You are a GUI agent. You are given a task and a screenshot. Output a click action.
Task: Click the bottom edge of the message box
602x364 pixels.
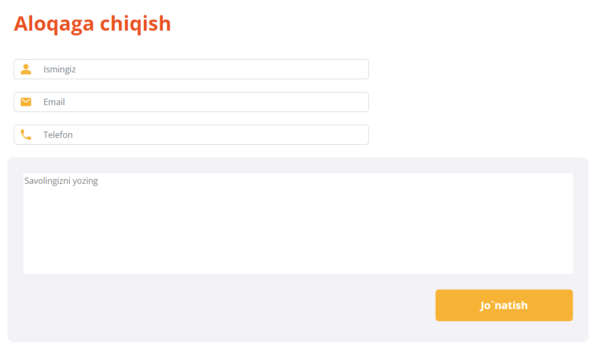[x=298, y=272]
